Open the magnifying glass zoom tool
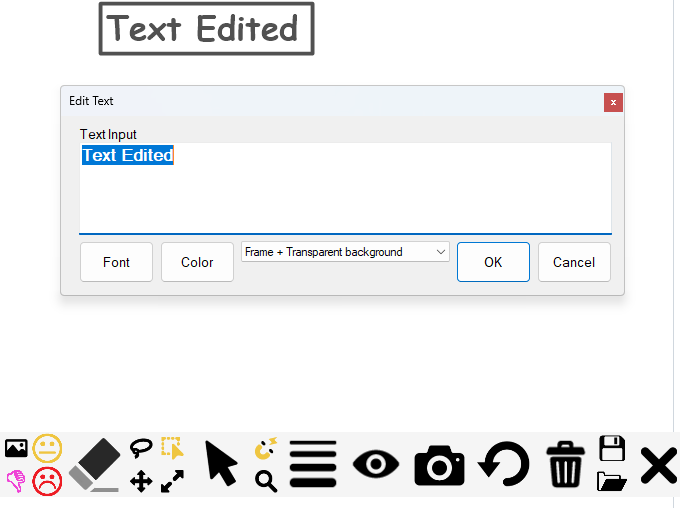 pyautogui.click(x=266, y=481)
